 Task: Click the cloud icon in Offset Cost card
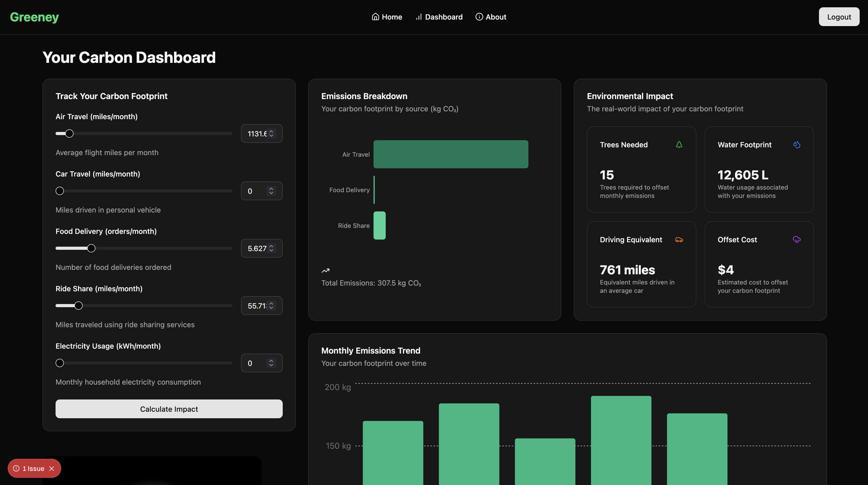(x=797, y=239)
